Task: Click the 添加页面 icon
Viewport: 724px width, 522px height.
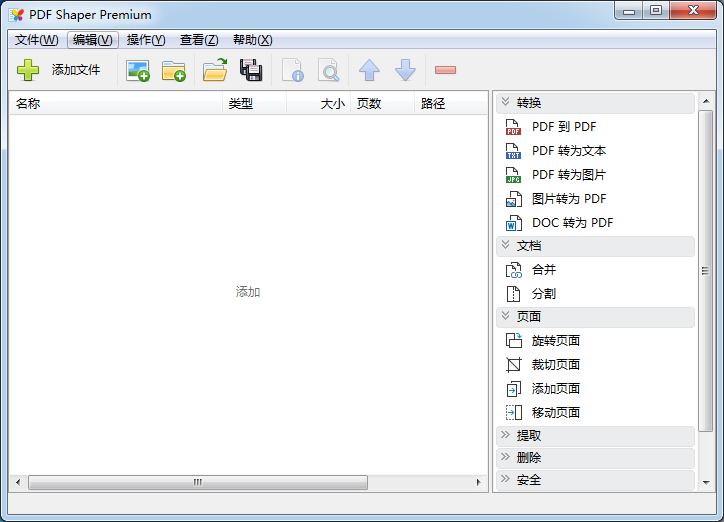Action: [x=513, y=389]
